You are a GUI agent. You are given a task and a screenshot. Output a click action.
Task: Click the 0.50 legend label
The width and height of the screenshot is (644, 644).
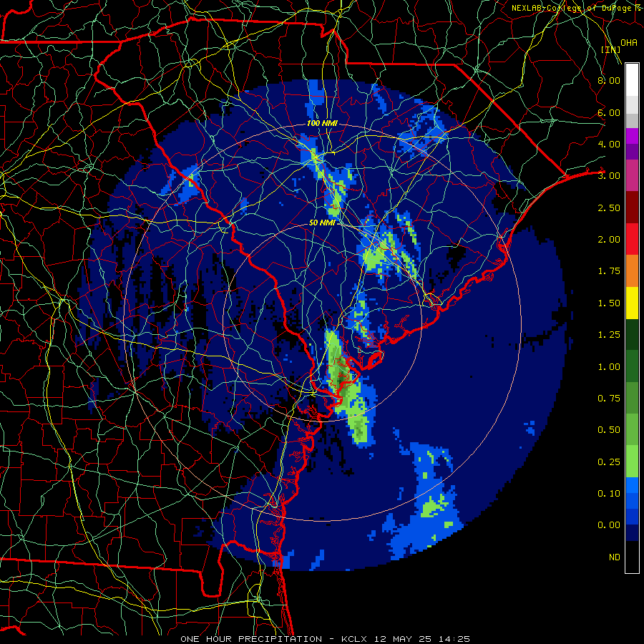(x=609, y=430)
